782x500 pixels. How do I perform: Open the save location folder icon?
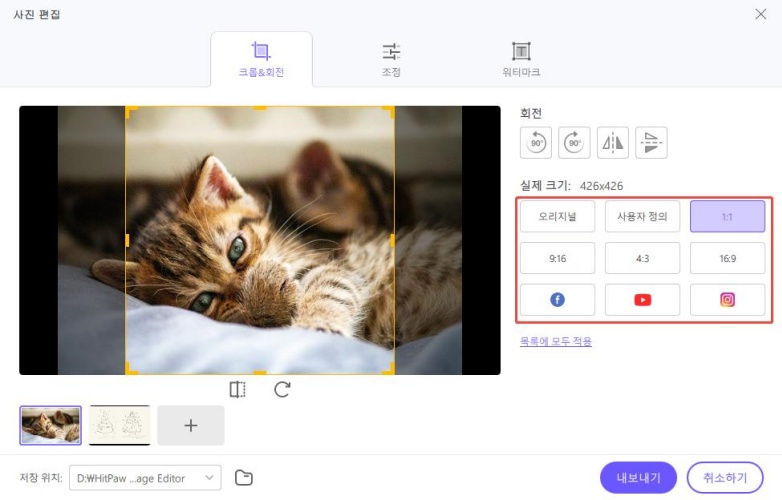coord(243,478)
